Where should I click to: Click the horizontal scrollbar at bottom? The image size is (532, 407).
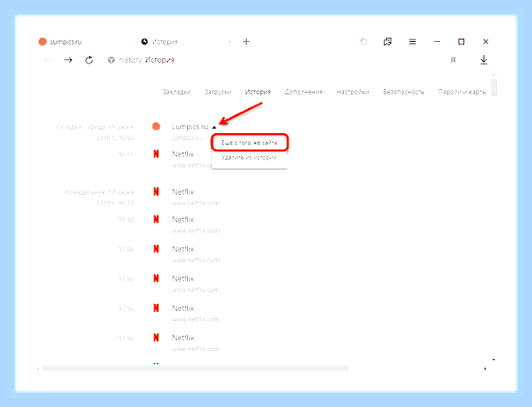coord(196,368)
